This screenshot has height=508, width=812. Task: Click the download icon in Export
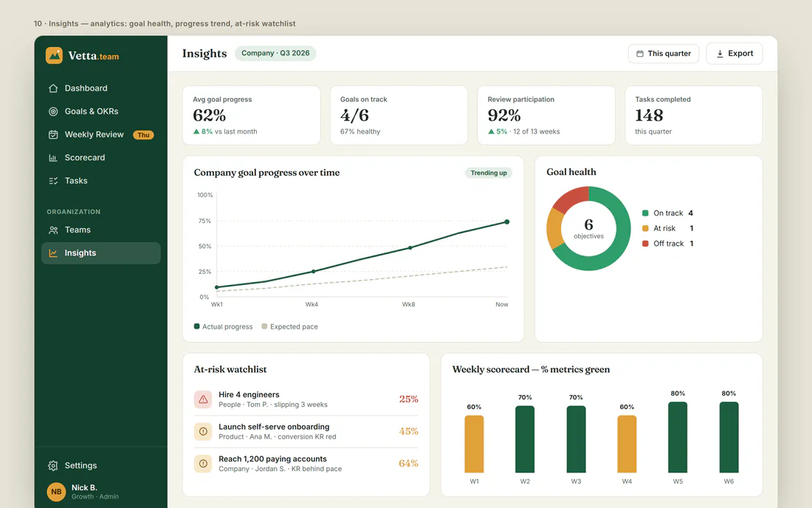[x=720, y=53]
